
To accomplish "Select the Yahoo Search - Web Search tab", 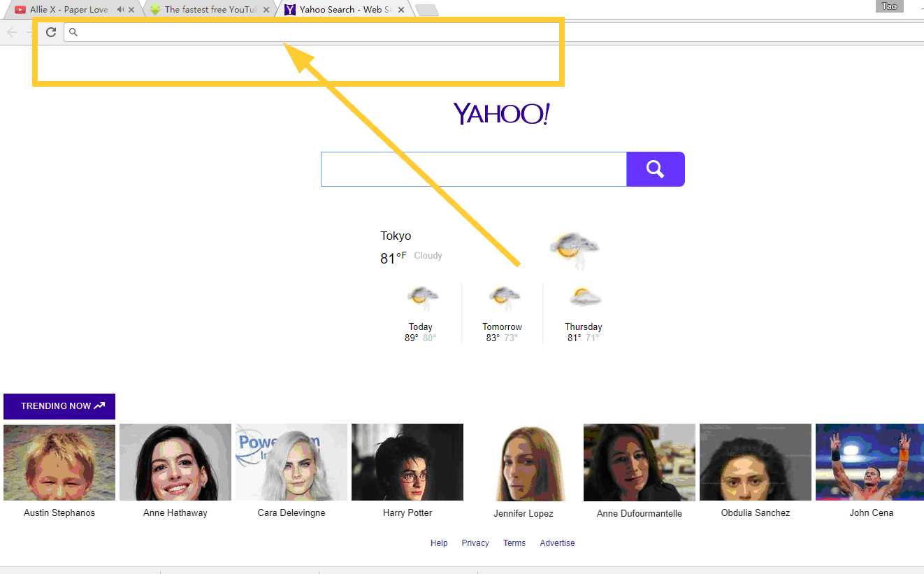I will (x=344, y=10).
